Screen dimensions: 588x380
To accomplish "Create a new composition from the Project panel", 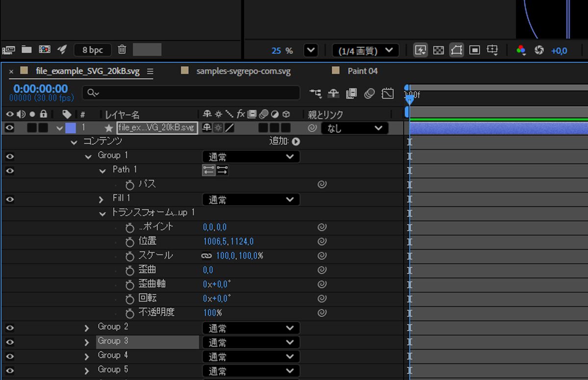I will [45, 50].
